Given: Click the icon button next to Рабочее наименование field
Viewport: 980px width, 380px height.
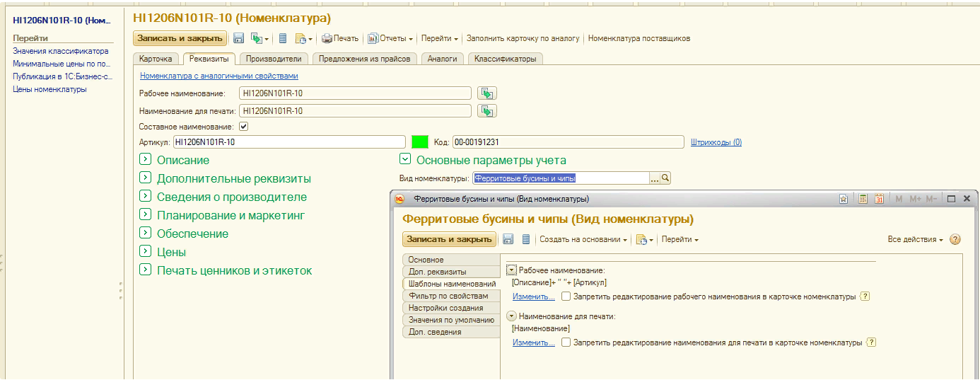Looking at the screenshot, I should [487, 93].
